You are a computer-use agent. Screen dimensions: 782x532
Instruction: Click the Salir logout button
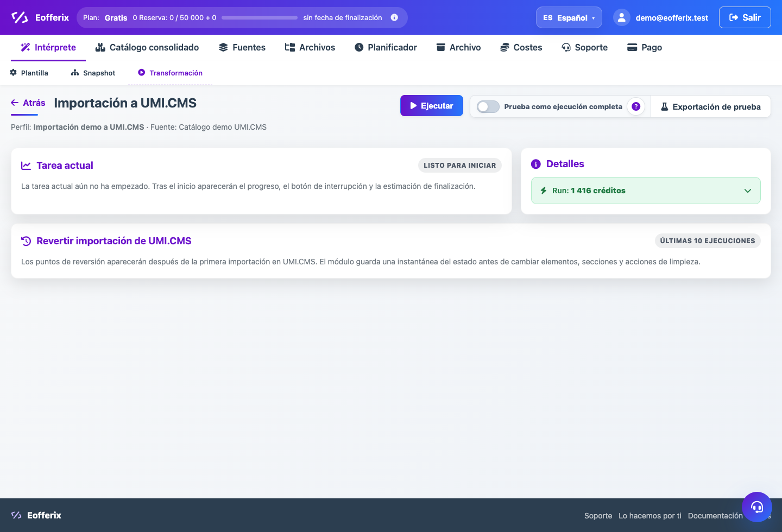click(745, 17)
